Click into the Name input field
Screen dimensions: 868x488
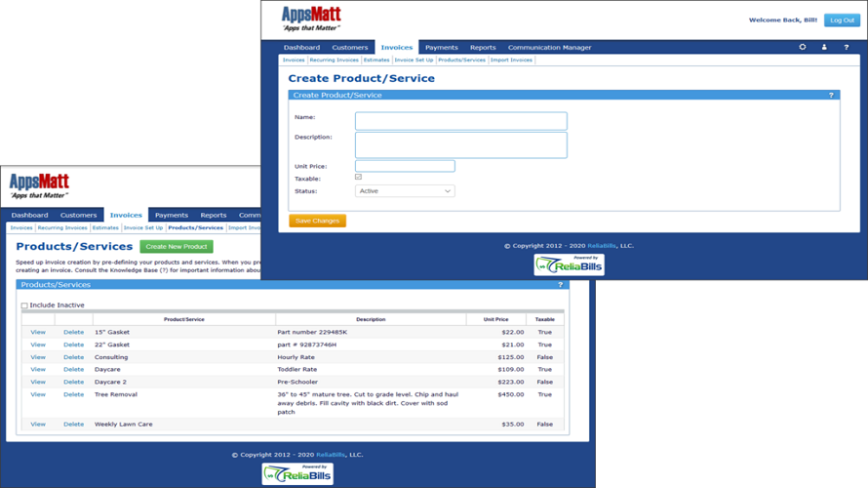[460, 121]
